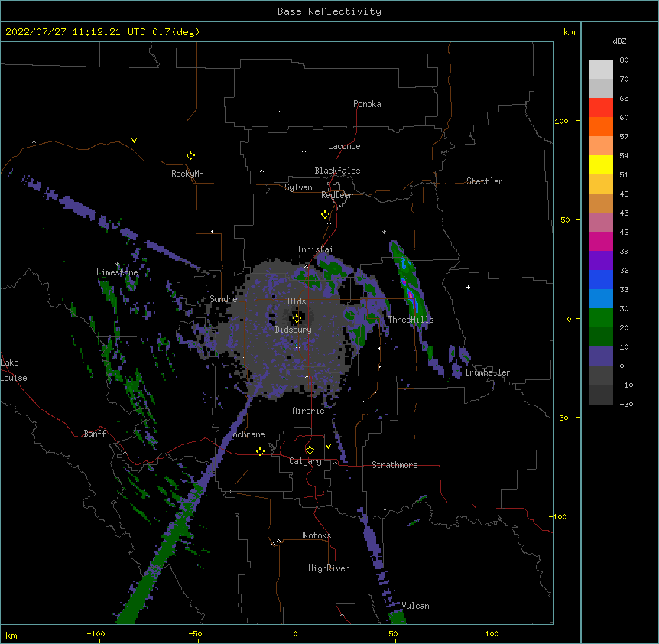Click the white plus marker east of ThreeHills

[x=468, y=287]
